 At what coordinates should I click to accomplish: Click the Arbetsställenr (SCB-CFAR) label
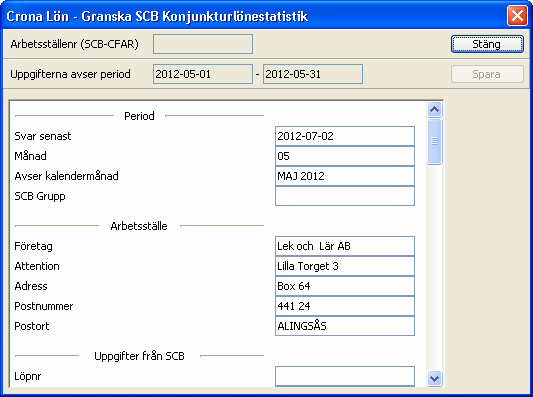click(74, 44)
